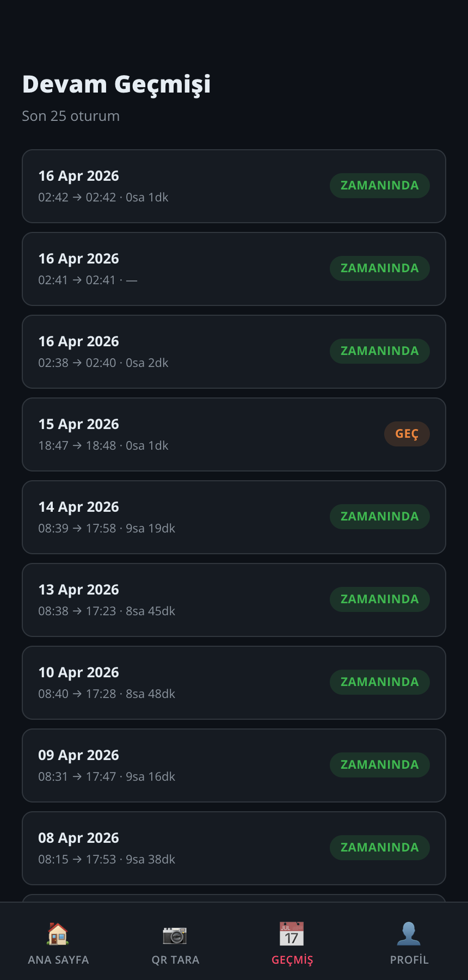Switch to the QR TARA tab label
Image resolution: width=468 pixels, height=980 pixels.
(x=175, y=960)
